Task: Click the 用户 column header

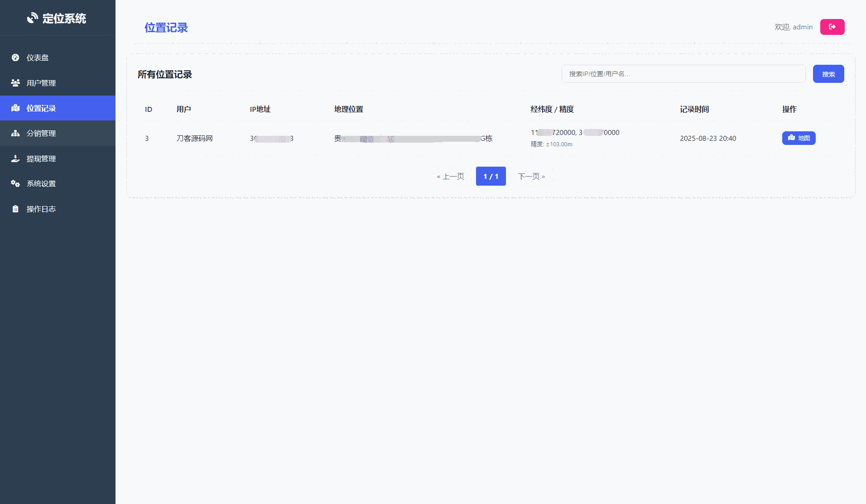Action: 183,109
